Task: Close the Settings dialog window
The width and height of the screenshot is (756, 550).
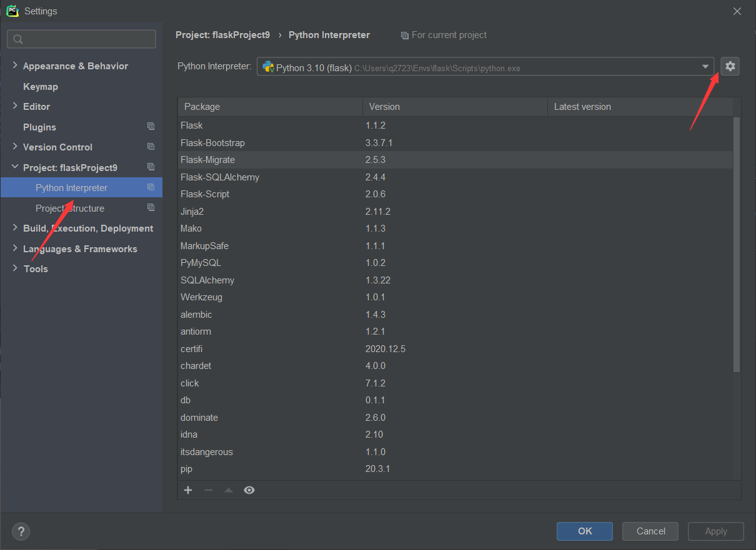Action: pyautogui.click(x=737, y=11)
